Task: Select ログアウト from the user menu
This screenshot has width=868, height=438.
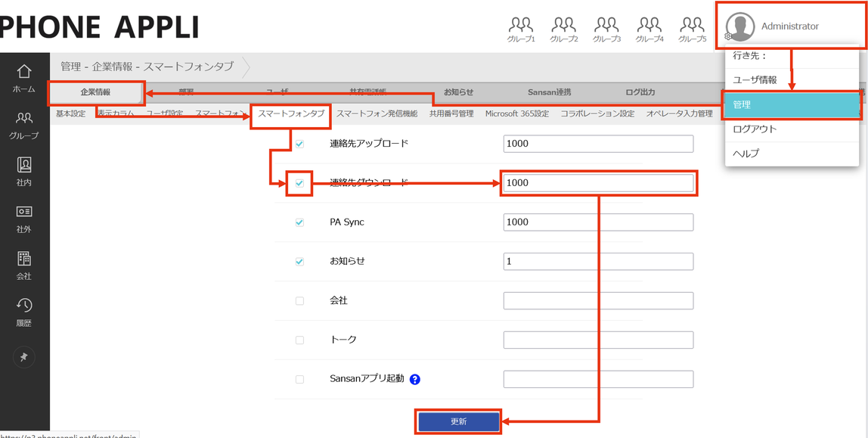Action: point(792,129)
